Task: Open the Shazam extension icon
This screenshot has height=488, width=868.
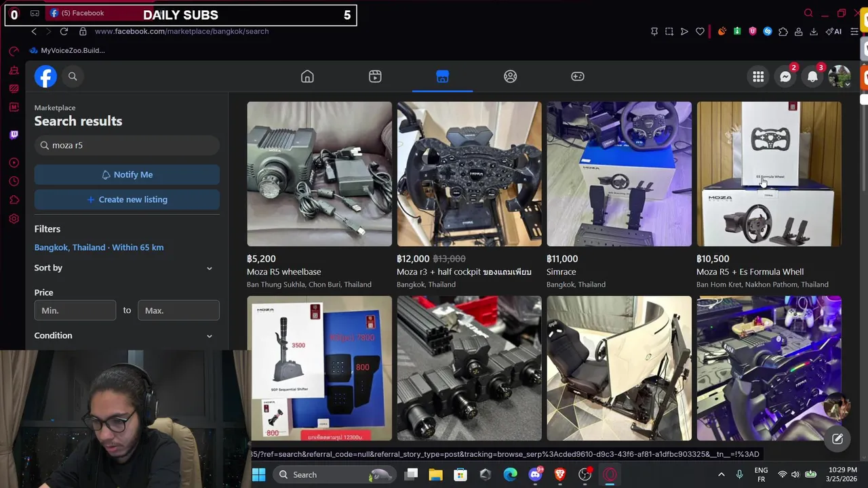Action: coord(768,31)
